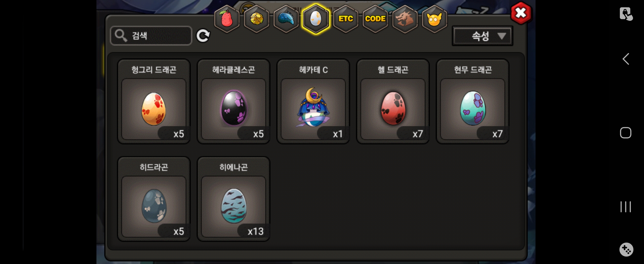Choose the 헤카테 C egg item

click(x=313, y=101)
